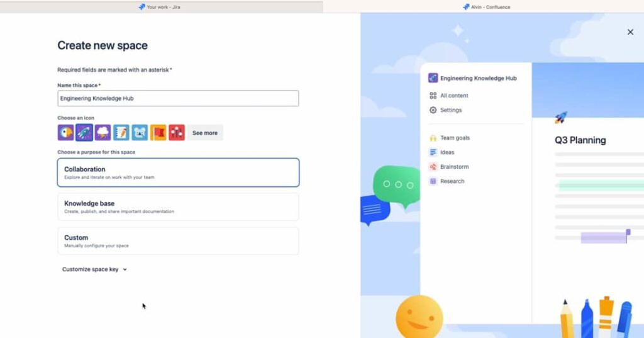
Task: Click Choose an icon label
Action: pos(75,118)
